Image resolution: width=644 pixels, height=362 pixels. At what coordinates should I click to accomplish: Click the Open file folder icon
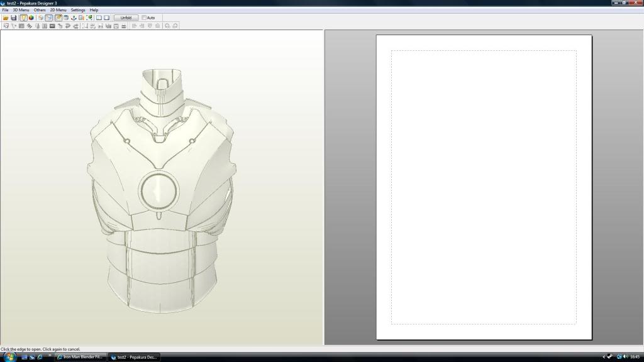tap(5, 18)
